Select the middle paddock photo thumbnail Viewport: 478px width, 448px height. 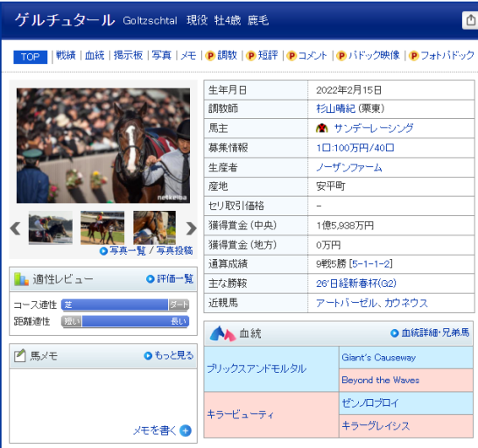point(102,227)
